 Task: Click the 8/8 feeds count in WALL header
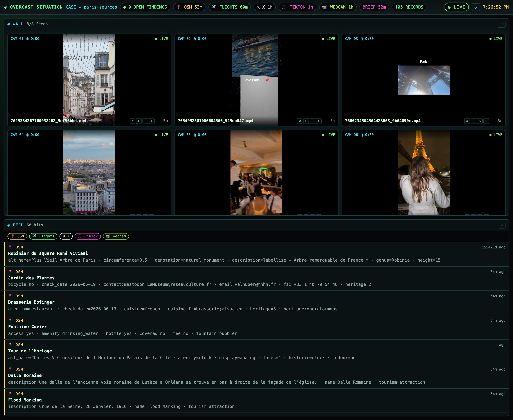pyautogui.click(x=37, y=24)
